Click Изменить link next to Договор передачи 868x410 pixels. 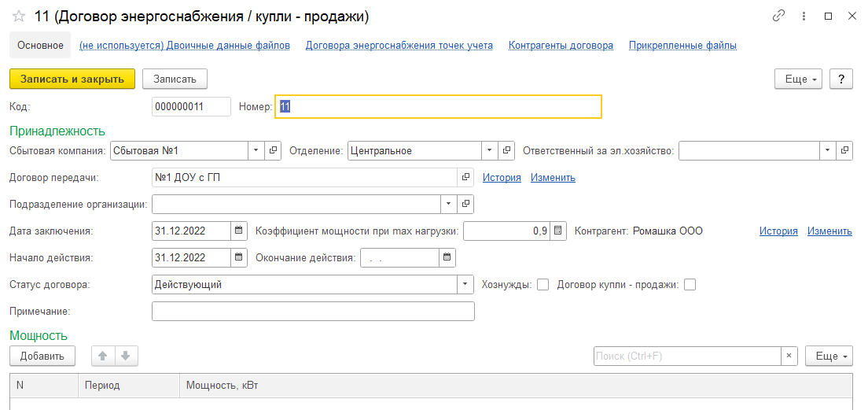pos(553,177)
